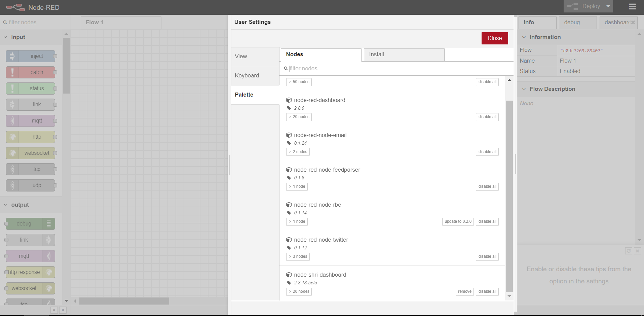Select the input mqtt node in palette
Viewport: 644px width, 316px height.
31,121
